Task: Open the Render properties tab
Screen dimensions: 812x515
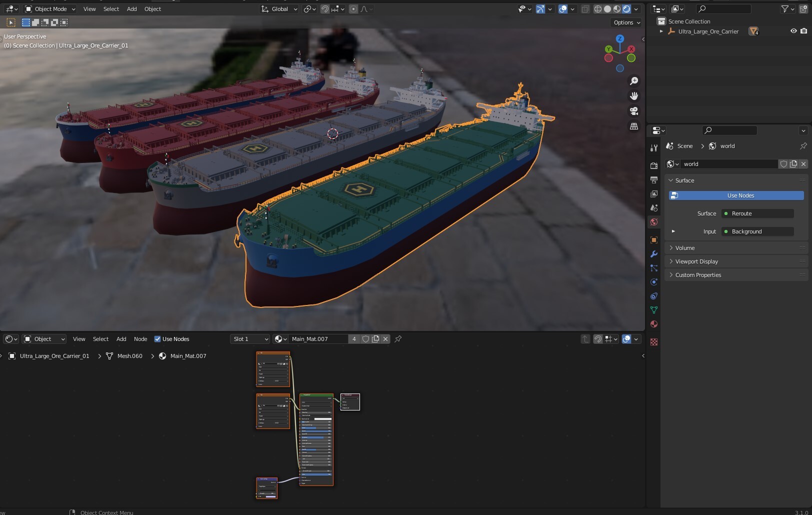Action: 653,164
